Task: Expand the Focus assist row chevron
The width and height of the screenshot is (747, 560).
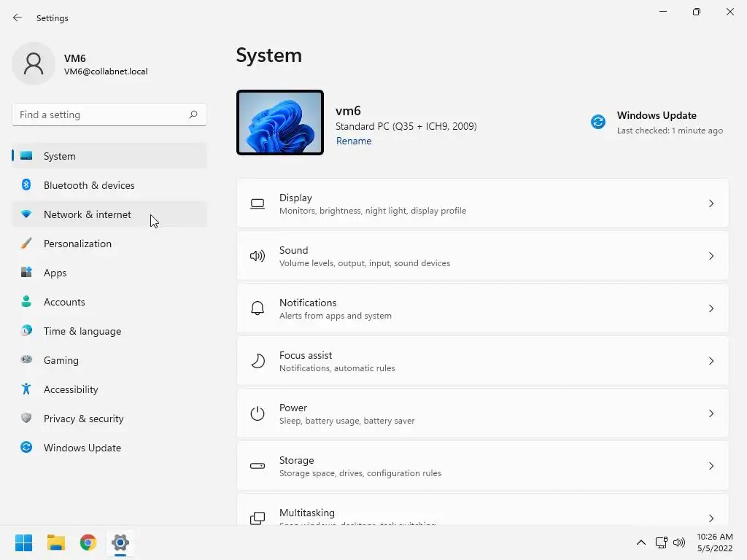Action: [711, 361]
